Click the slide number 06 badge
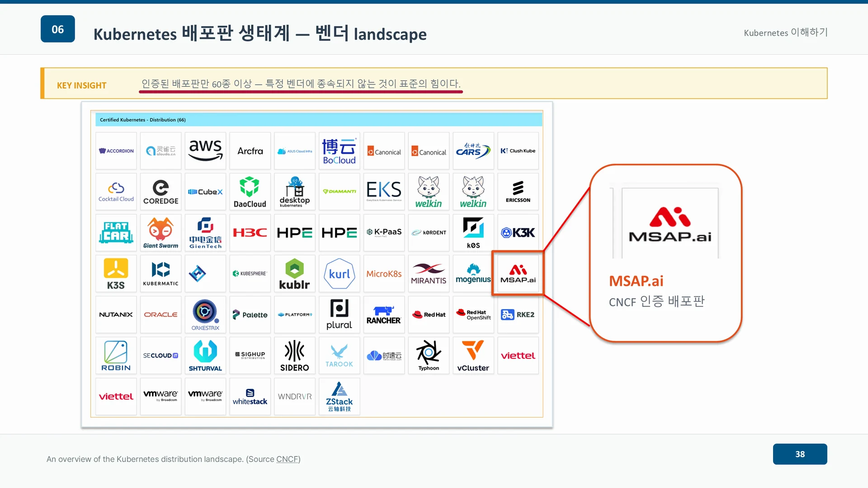868x488 pixels. [x=58, y=29]
